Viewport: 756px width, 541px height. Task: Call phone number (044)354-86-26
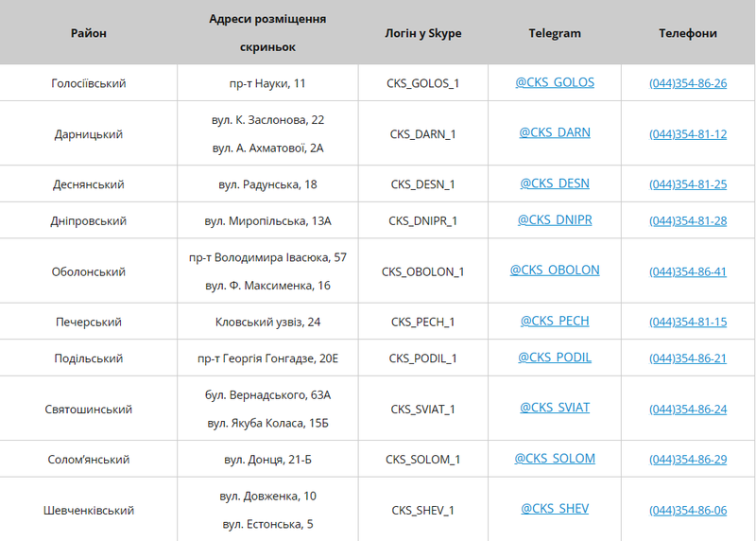pos(688,83)
